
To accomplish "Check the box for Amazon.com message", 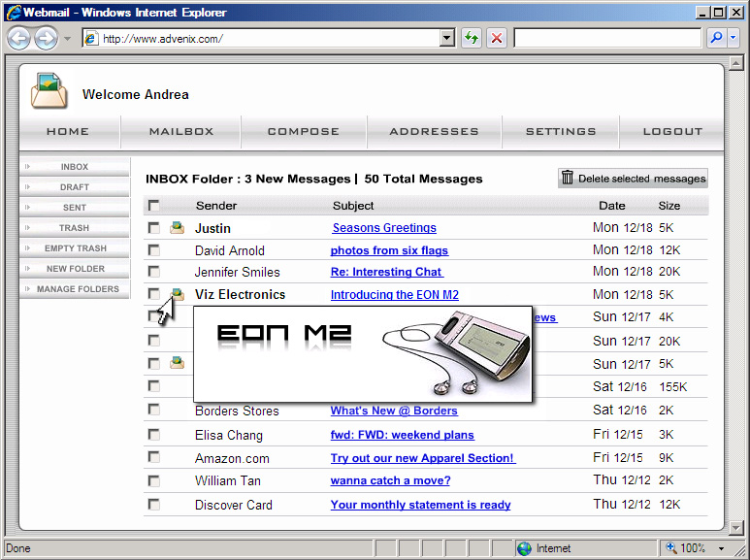I will click(x=153, y=457).
